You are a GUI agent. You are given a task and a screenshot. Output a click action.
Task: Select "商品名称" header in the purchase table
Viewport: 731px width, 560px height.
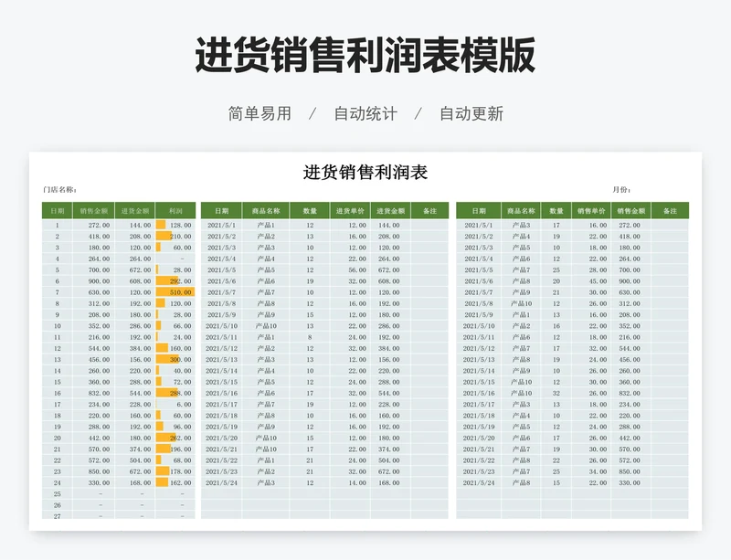266,211
